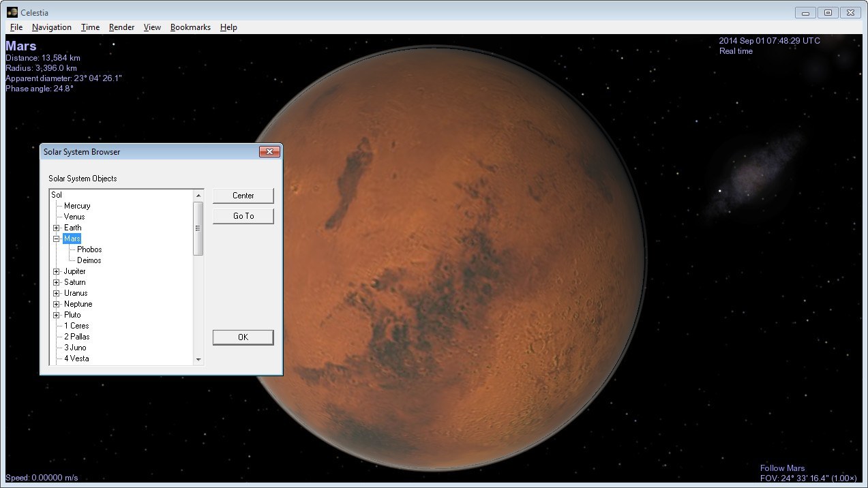Select Deimos in the object tree
868x488 pixels.
click(x=89, y=260)
